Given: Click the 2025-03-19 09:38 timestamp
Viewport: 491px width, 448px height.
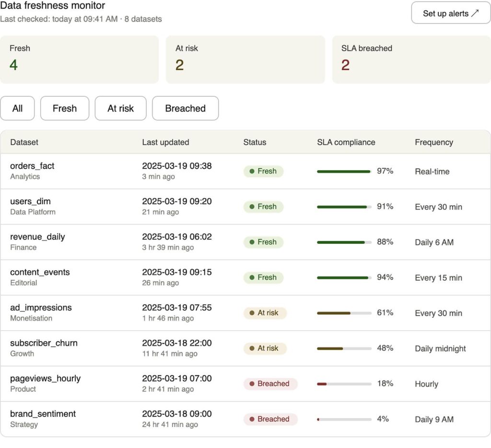Looking at the screenshot, I should click(177, 166).
